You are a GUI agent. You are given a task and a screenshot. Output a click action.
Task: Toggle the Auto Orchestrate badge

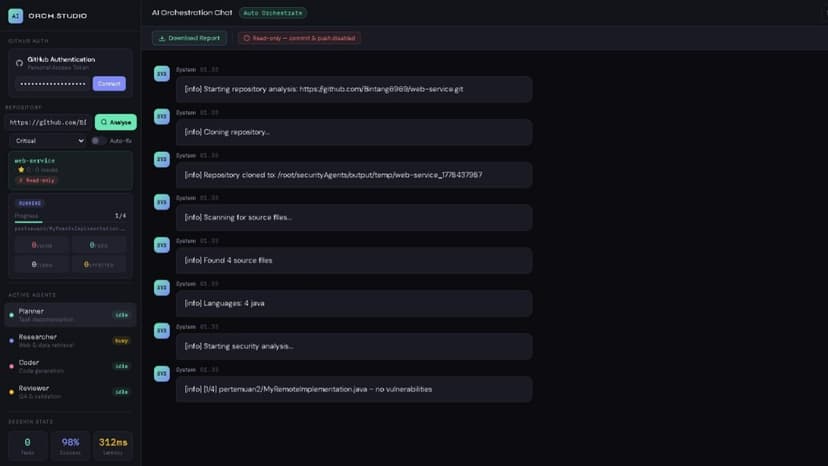272,13
